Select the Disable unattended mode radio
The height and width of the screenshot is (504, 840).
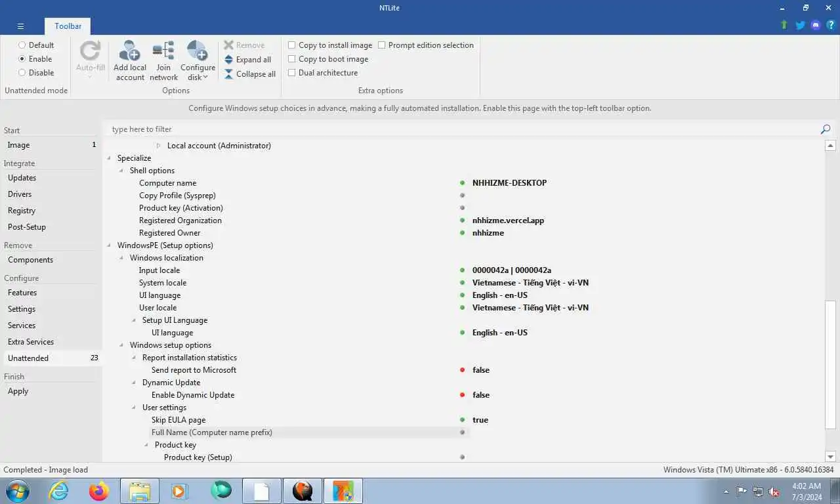pyautogui.click(x=22, y=73)
